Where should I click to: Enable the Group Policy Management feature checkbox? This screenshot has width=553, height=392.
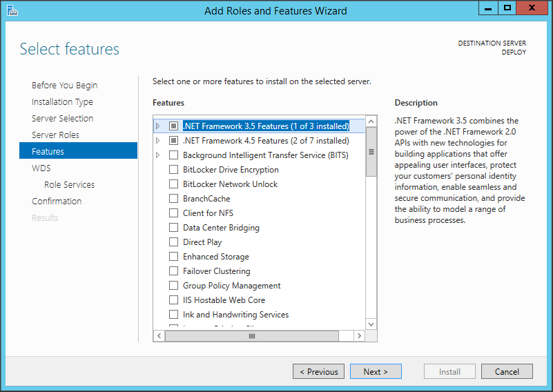click(173, 286)
